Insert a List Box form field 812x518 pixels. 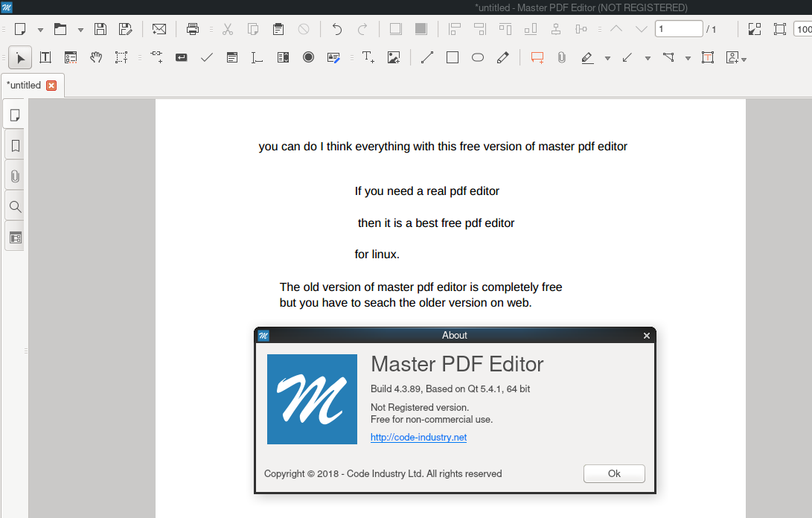283,57
